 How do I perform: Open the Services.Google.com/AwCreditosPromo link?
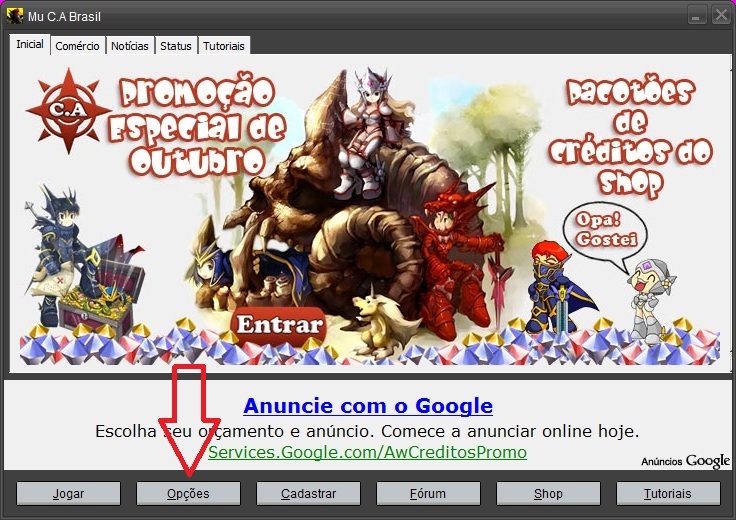click(367, 452)
